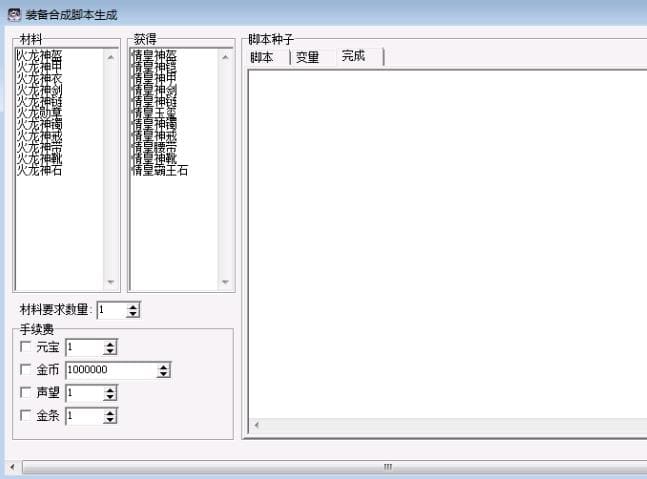Screen dimensions: 647x479
Task: Click the application icon in title bar
Action: click(x=14, y=14)
